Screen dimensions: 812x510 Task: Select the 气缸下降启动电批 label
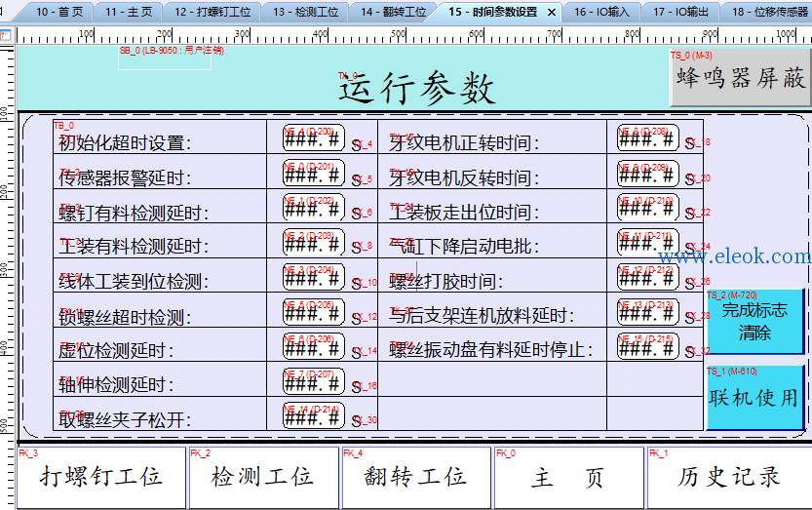point(464,246)
